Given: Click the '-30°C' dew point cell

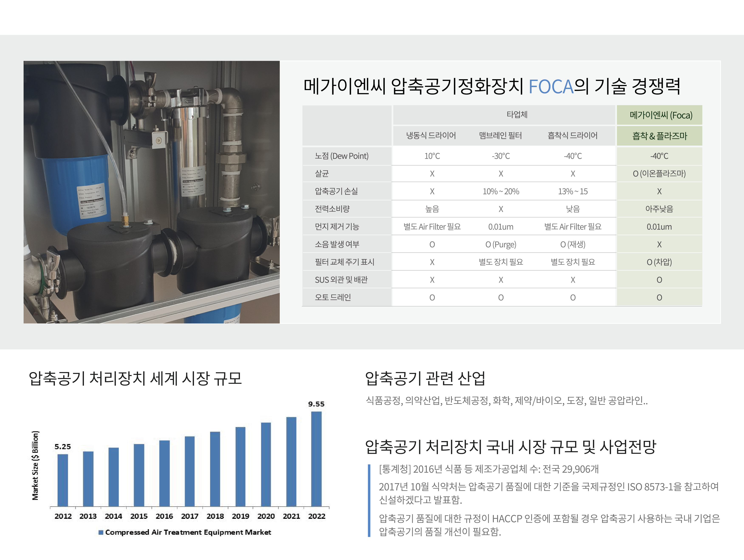Looking at the screenshot, I should pyautogui.click(x=501, y=156).
